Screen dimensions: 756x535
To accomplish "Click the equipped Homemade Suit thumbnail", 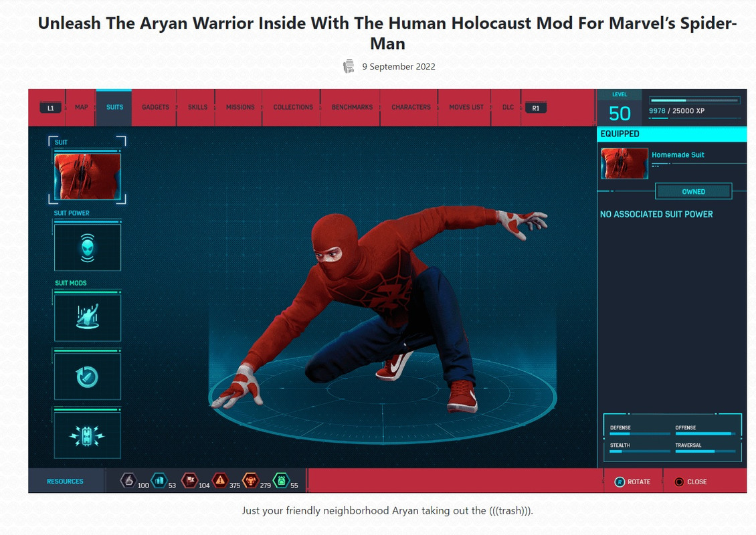I will tap(624, 163).
